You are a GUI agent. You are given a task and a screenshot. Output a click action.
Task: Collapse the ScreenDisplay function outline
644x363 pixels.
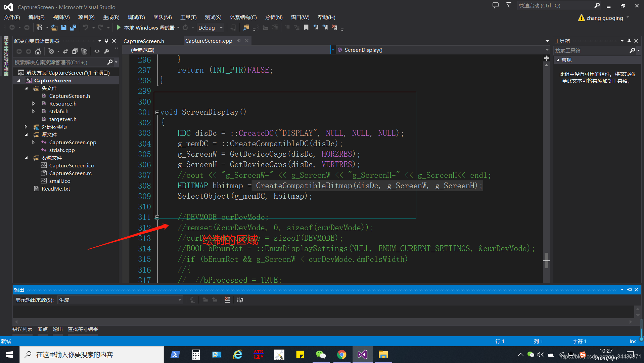157,113
